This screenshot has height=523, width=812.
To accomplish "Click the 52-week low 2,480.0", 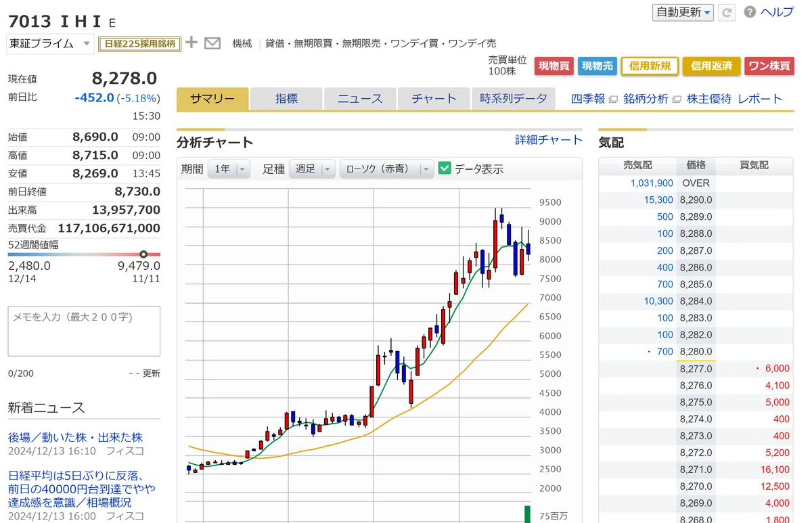I will coord(29,266).
